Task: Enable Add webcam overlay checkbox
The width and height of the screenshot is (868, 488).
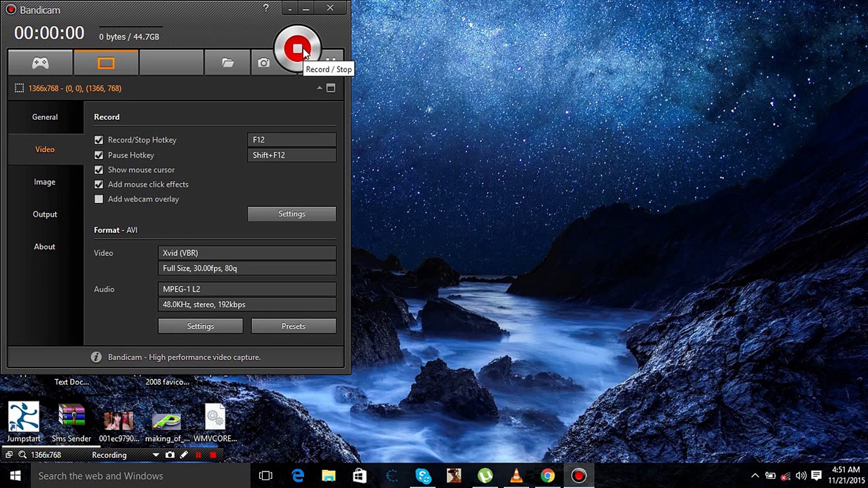Action: click(x=99, y=199)
